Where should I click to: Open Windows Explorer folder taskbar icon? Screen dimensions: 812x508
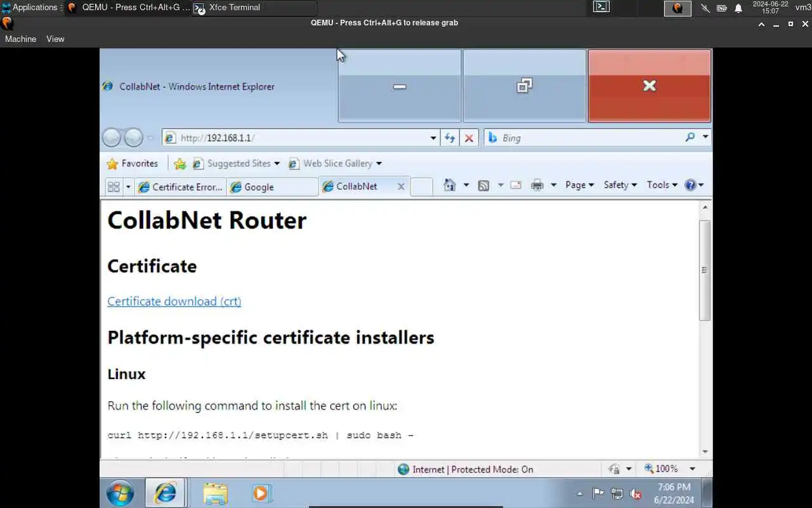point(216,493)
